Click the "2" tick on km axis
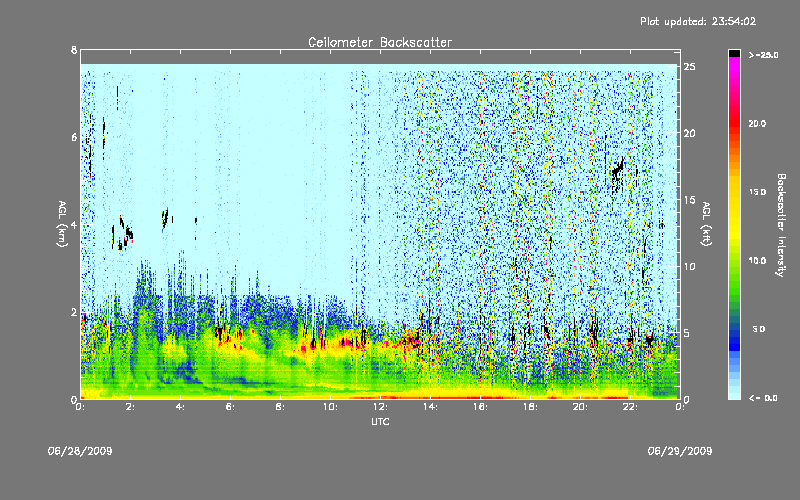 [74, 312]
